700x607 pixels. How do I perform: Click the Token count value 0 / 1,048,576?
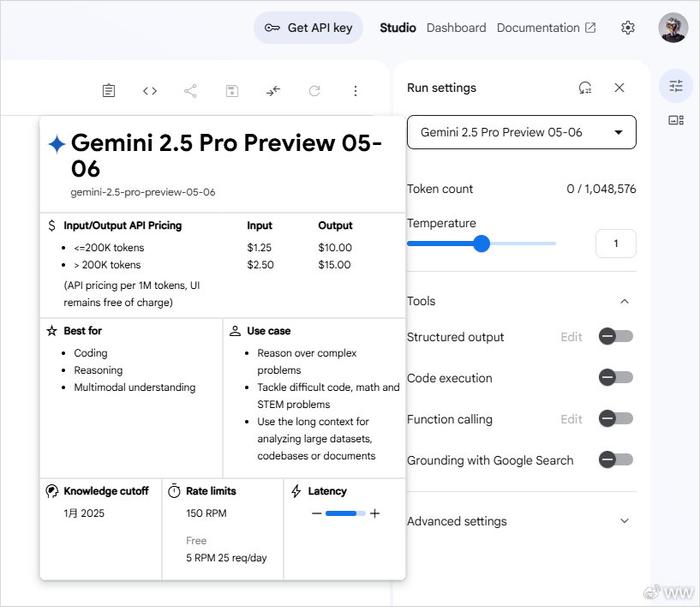pyautogui.click(x=601, y=189)
